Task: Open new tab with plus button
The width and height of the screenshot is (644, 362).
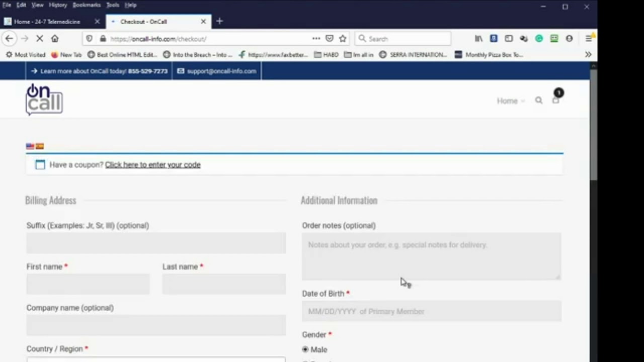Action: [219, 21]
